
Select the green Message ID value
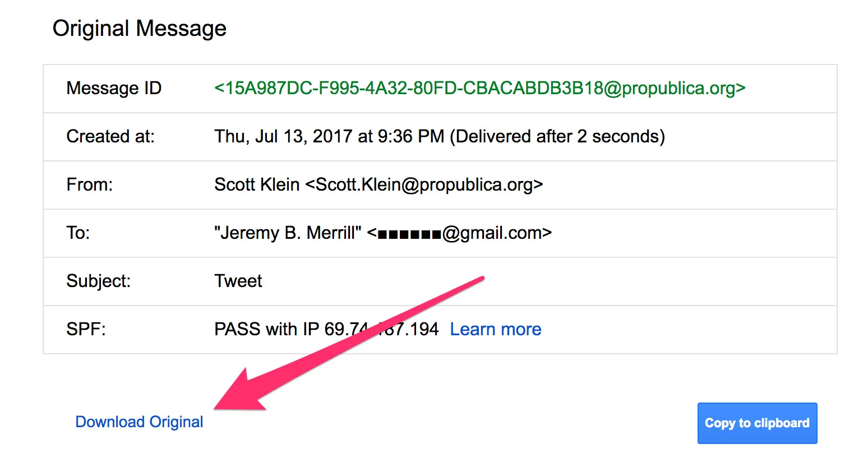click(x=479, y=88)
